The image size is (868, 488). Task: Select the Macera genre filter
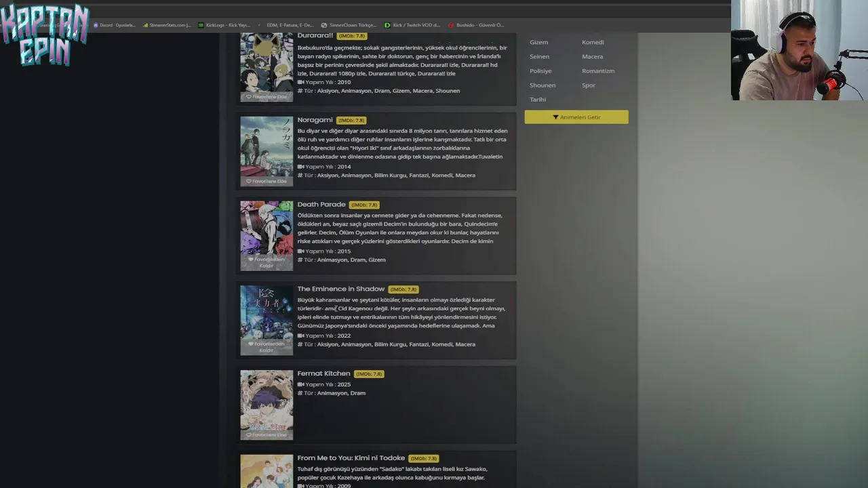[592, 56]
